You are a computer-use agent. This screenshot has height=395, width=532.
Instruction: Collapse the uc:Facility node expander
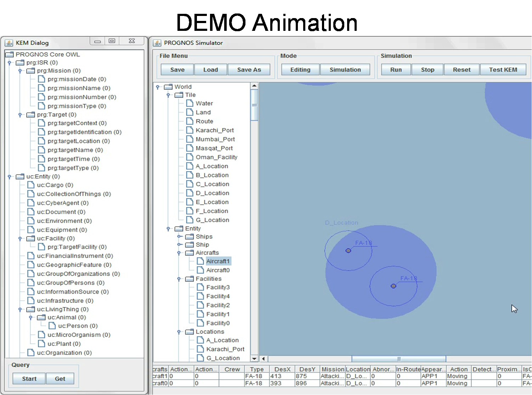click(20, 239)
